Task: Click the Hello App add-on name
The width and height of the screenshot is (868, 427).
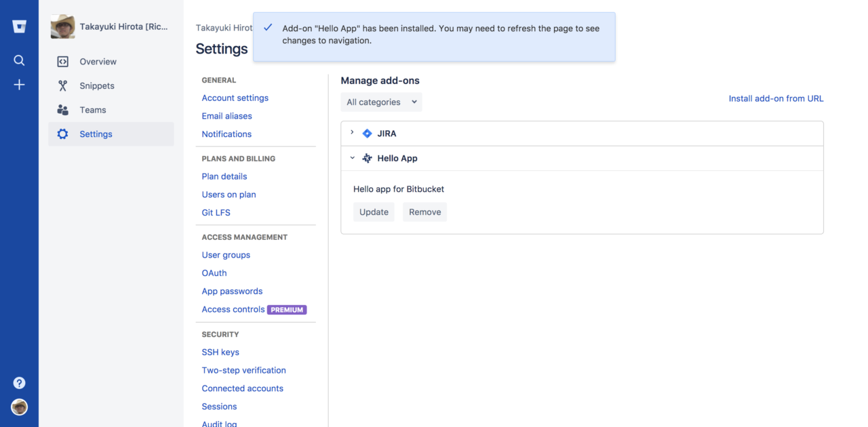Action: click(x=397, y=158)
